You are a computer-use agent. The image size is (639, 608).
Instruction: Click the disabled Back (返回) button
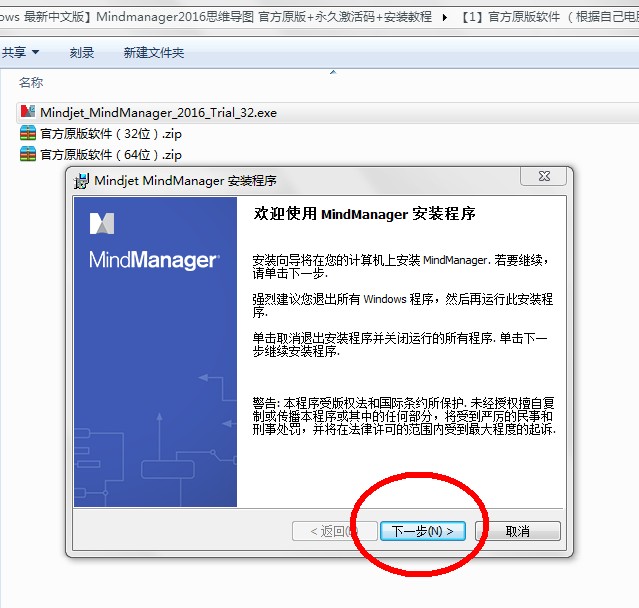(335, 531)
